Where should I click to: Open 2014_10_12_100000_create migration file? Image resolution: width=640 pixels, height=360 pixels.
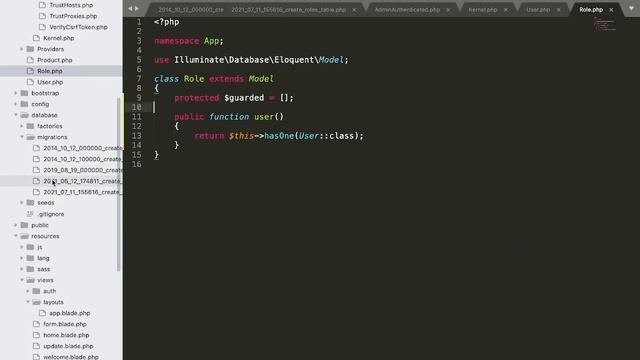pos(83,159)
